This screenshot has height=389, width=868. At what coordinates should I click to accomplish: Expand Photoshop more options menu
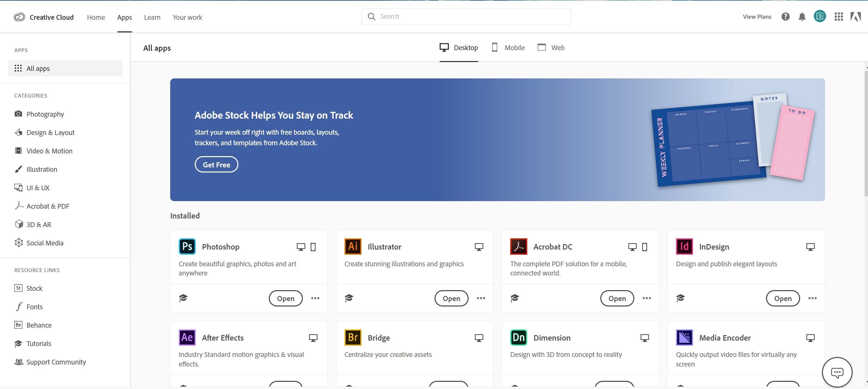(x=315, y=298)
